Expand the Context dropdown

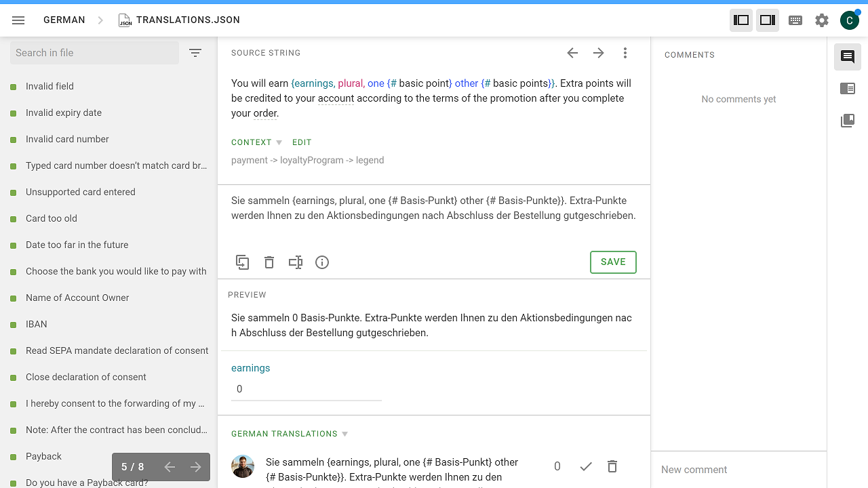click(256, 142)
